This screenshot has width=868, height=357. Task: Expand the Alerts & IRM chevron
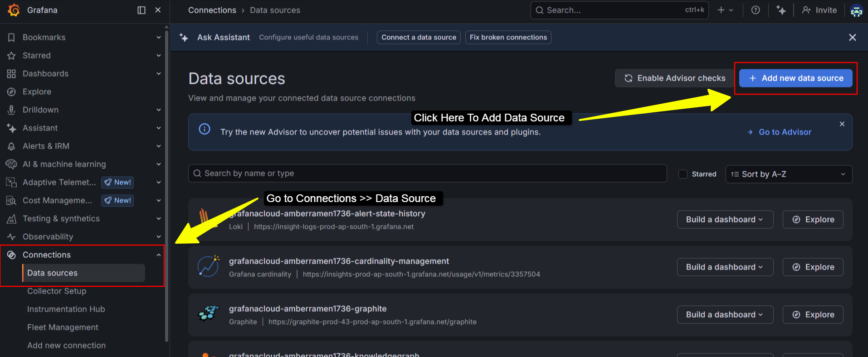coord(159,146)
